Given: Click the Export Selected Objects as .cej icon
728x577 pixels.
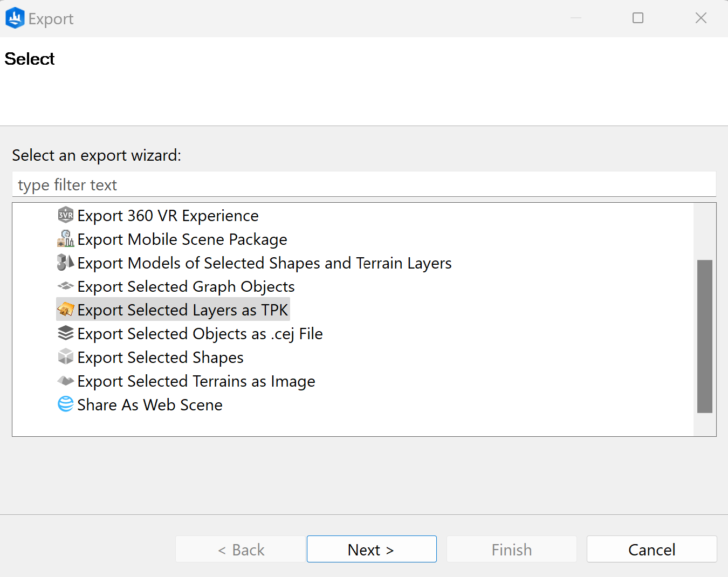Looking at the screenshot, I should (65, 333).
